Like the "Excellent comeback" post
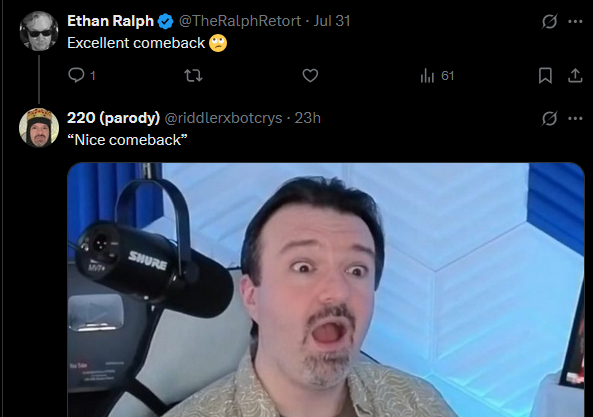Screen dimensions: 593x417 coord(310,75)
